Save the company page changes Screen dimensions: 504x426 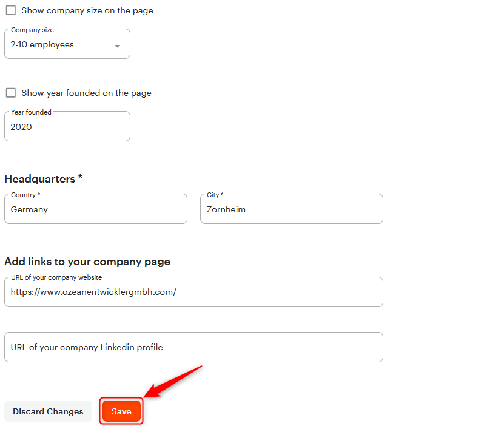[121, 411]
